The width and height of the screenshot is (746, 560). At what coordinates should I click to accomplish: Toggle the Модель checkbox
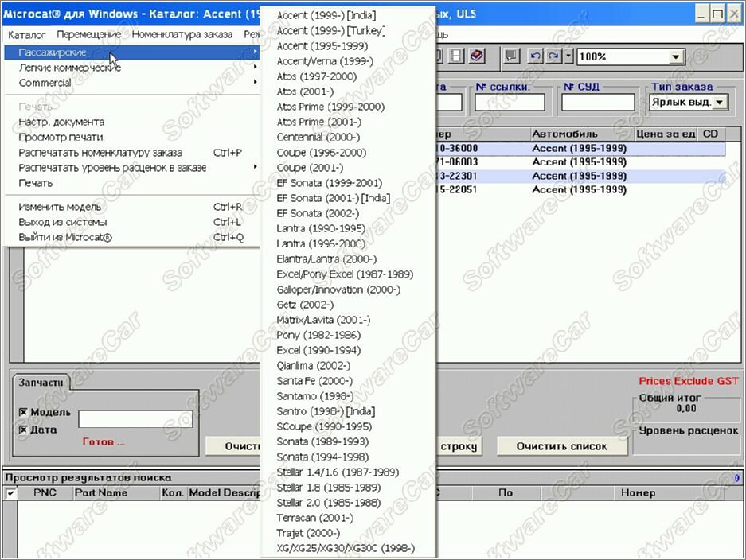pos(23,413)
